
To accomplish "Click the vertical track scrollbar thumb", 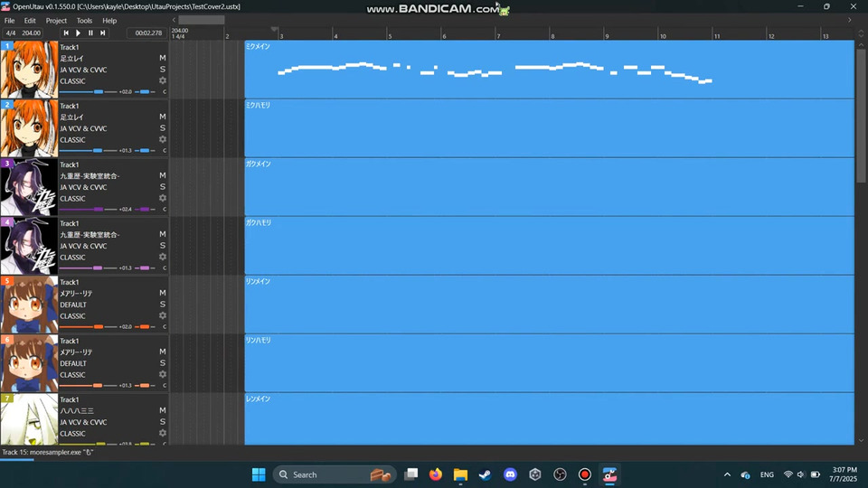I will 861,115.
